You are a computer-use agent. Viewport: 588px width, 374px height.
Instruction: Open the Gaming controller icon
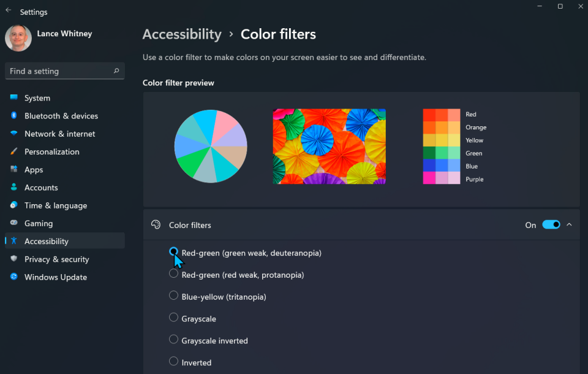coord(14,223)
